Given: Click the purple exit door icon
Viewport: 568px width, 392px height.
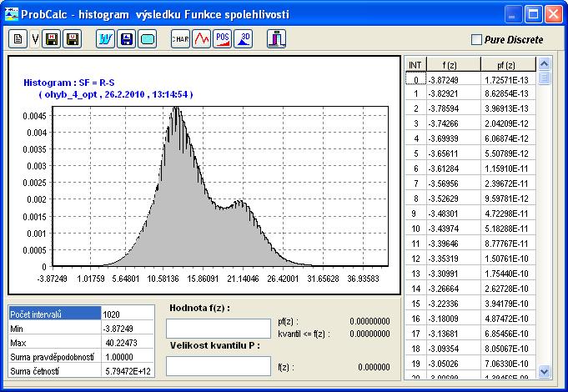Looking at the screenshot, I should pyautogui.click(x=276, y=38).
